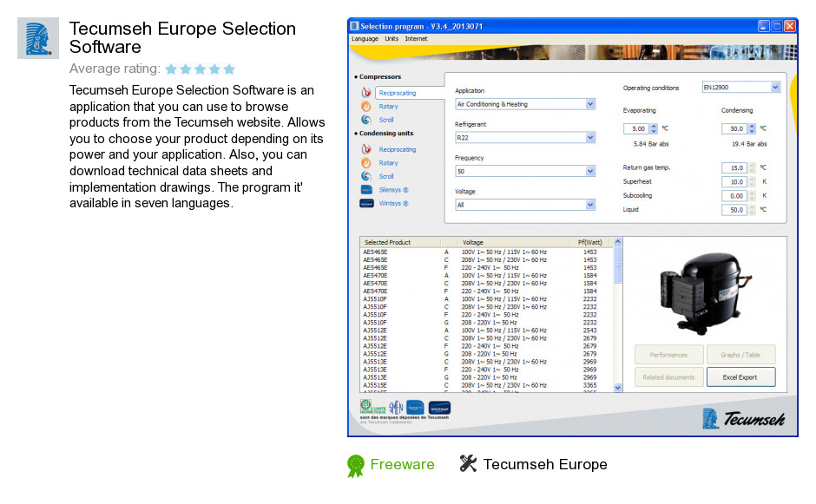Image resolution: width=816 pixels, height=504 pixels.
Task: Select Reciprocating icon under Condensing units
Action: tap(366, 149)
